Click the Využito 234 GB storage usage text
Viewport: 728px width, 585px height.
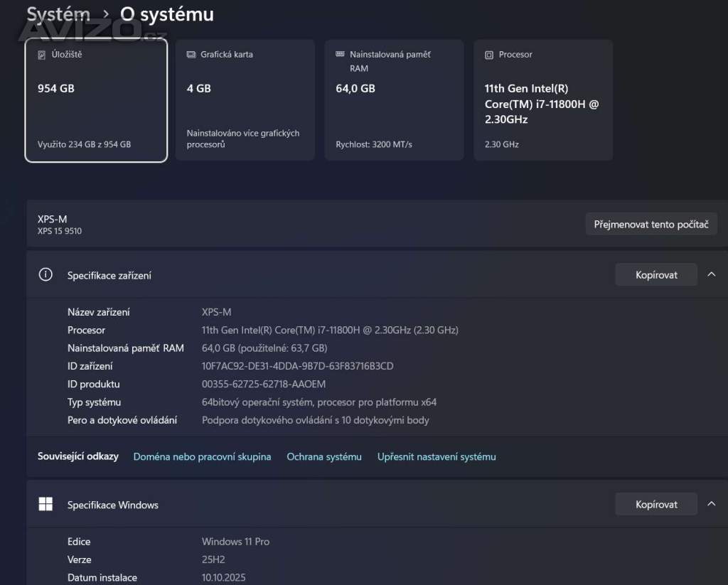pos(84,144)
